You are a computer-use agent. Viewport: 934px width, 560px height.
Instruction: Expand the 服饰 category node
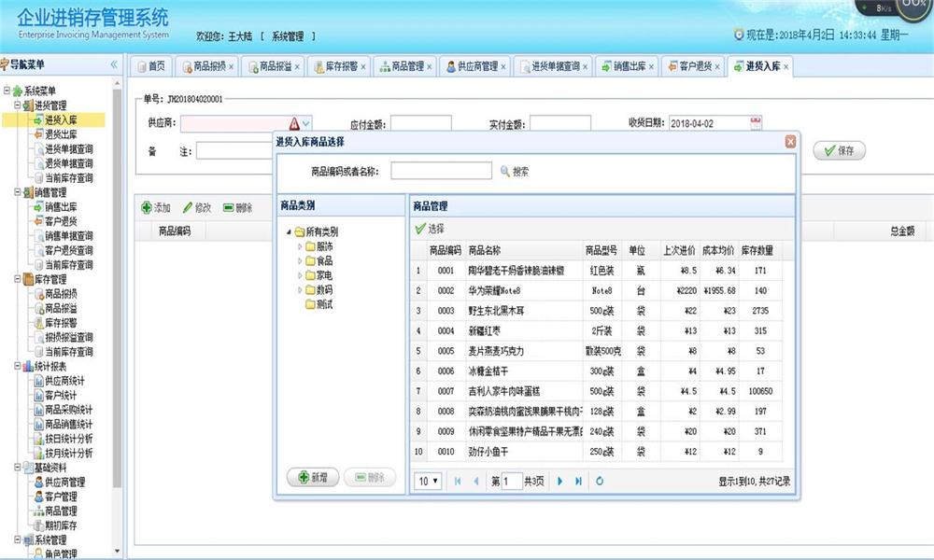click(300, 246)
